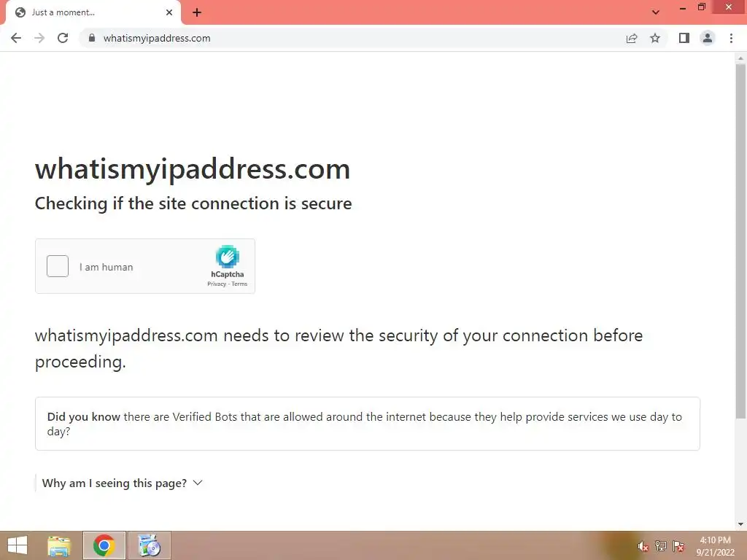This screenshot has width=747, height=560.
Task: Click the address bar showing whatismyipaddress.com
Action: point(352,38)
